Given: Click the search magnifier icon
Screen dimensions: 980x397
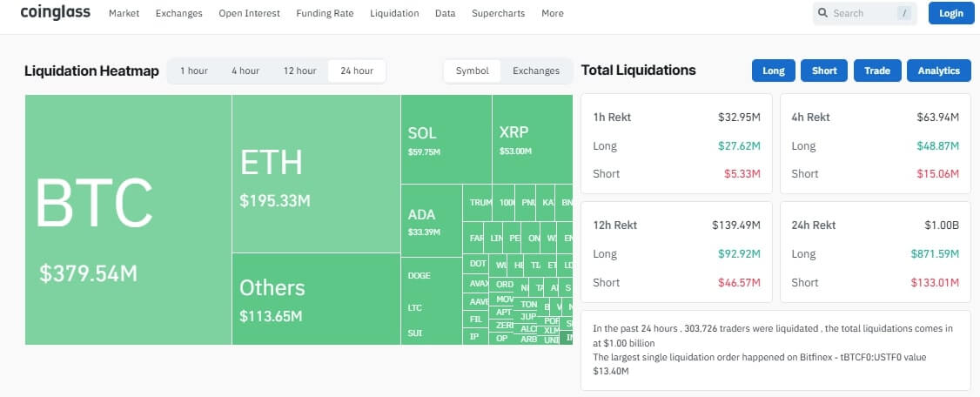Looking at the screenshot, I should pos(822,13).
